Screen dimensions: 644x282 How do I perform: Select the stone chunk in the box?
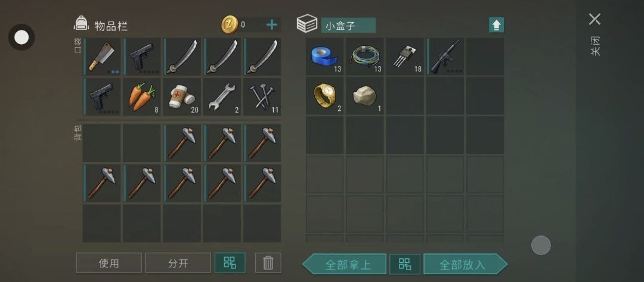[365, 96]
